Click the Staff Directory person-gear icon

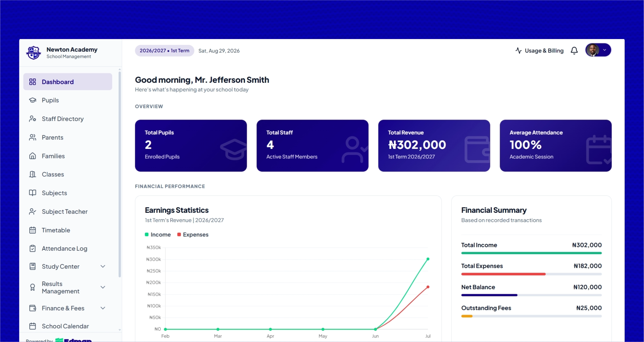pyautogui.click(x=32, y=119)
